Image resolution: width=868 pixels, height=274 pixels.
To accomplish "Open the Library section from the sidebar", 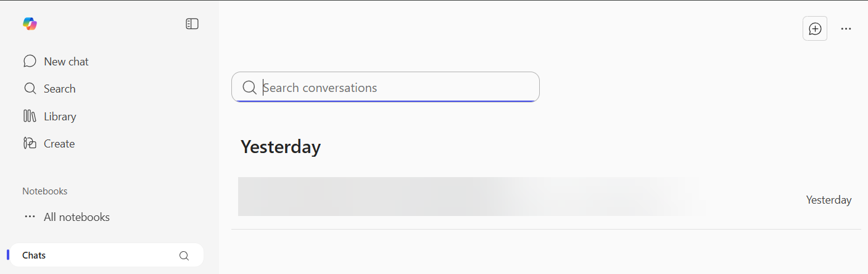I will (x=60, y=117).
